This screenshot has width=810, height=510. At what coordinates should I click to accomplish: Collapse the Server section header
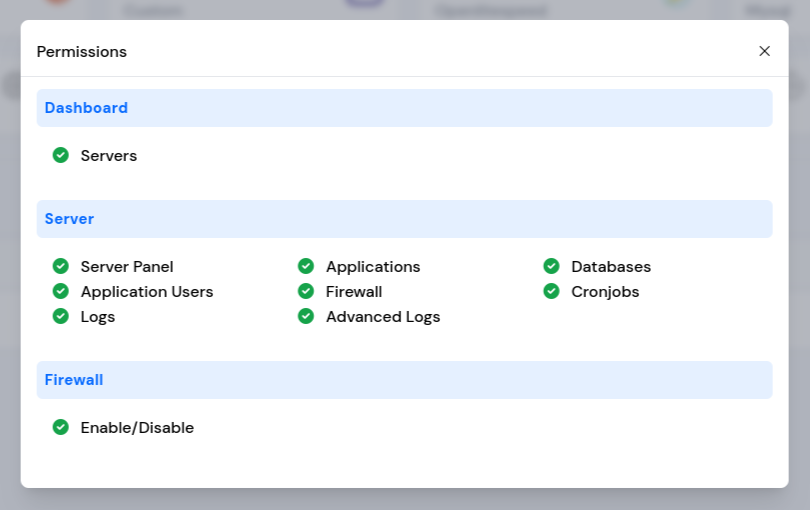click(x=404, y=219)
